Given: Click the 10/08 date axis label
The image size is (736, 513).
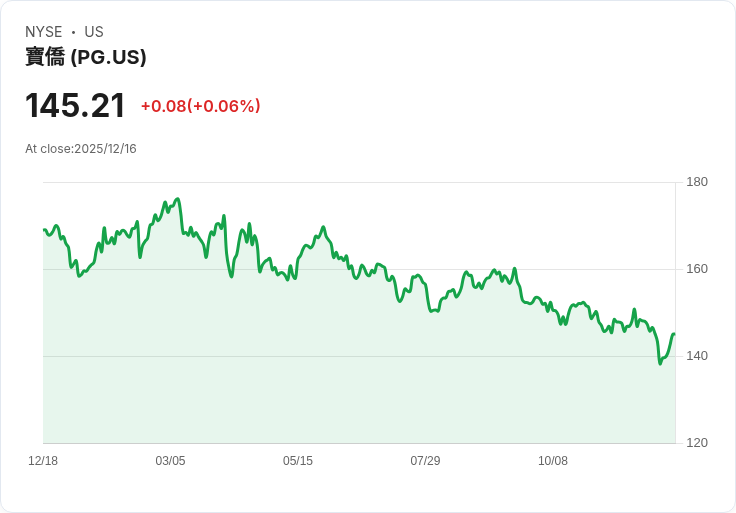Looking at the screenshot, I should [x=553, y=461].
